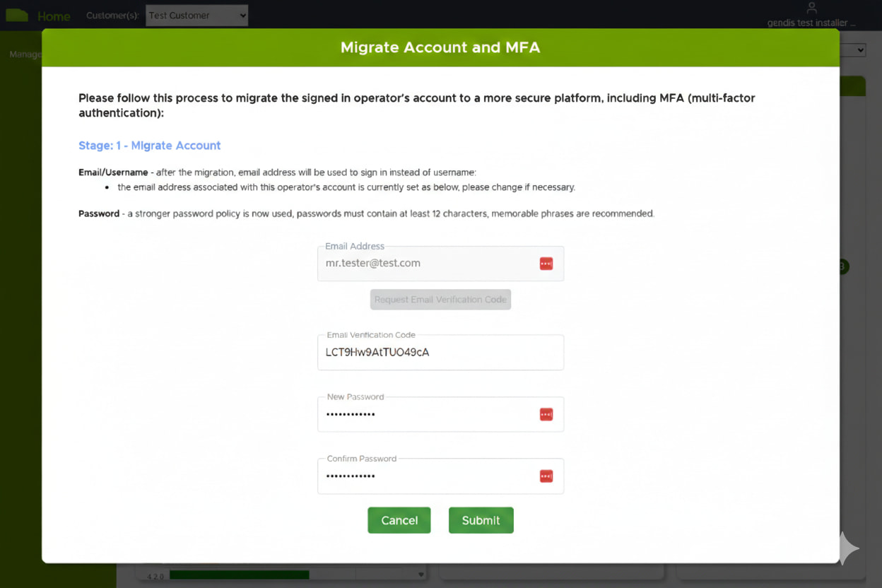Image resolution: width=882 pixels, height=588 pixels.
Task: Click the green folder icon beside Home
Action: point(17,14)
